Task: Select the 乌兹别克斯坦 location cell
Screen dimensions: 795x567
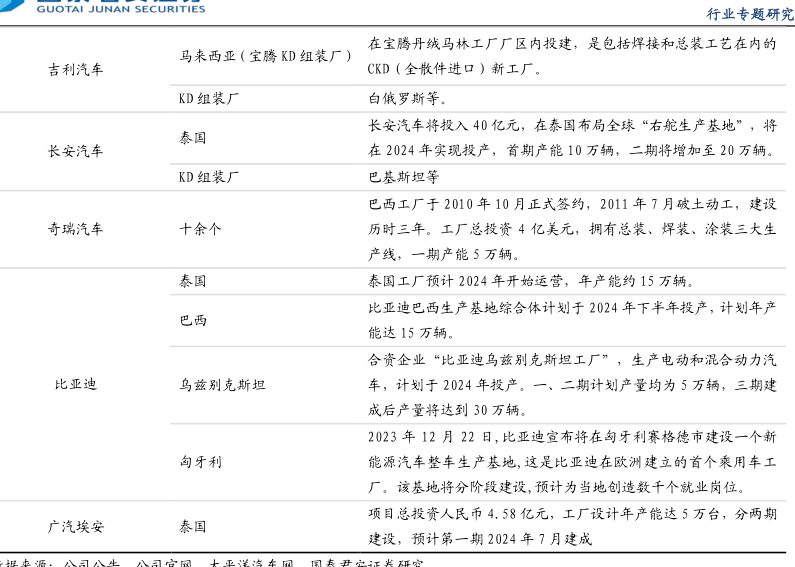Action: point(222,384)
